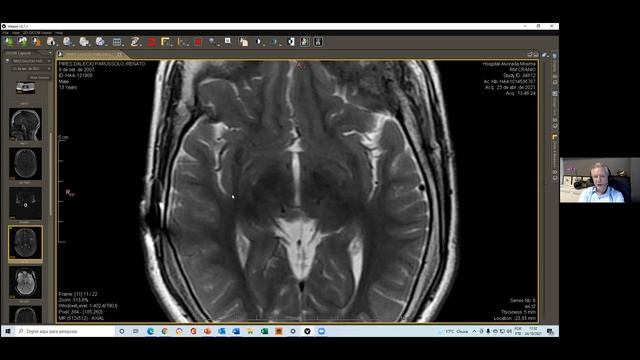Open the 2D DICOM Viewer menu

tap(37, 33)
